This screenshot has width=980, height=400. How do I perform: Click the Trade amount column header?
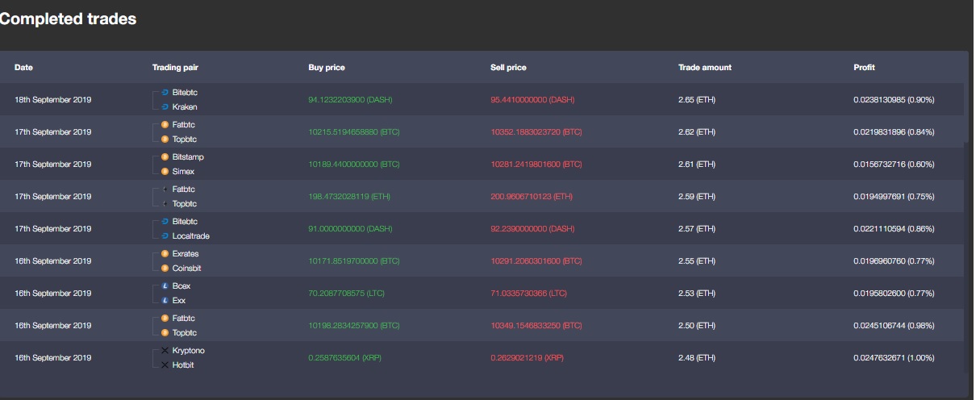705,68
